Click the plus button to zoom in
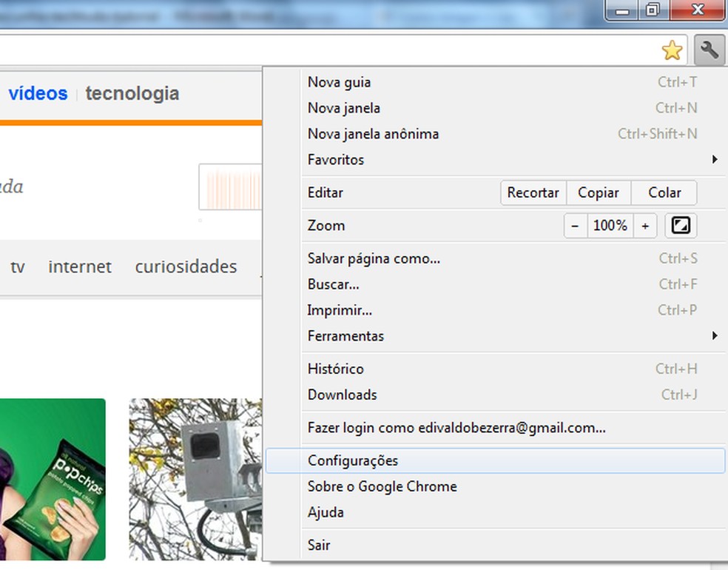Viewport: 728px width, 570px height. tap(644, 225)
